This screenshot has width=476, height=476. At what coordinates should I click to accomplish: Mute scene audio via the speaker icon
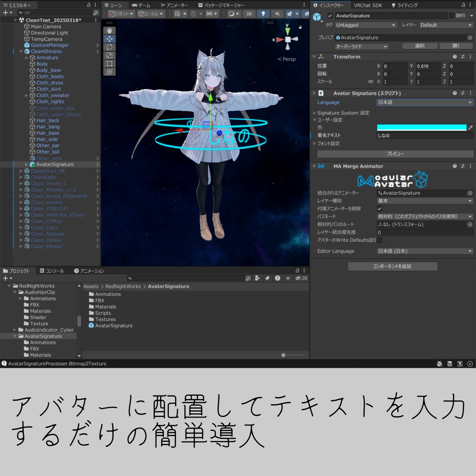click(x=278, y=14)
